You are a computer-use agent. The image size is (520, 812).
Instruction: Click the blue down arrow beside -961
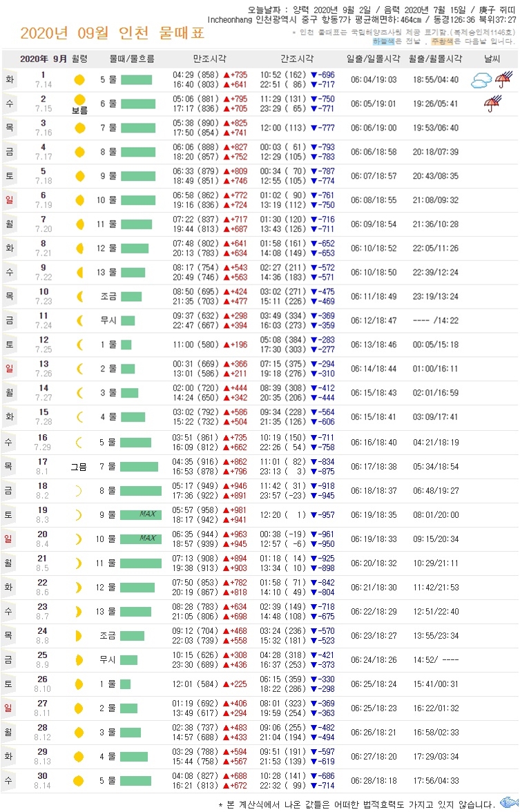coord(314,534)
